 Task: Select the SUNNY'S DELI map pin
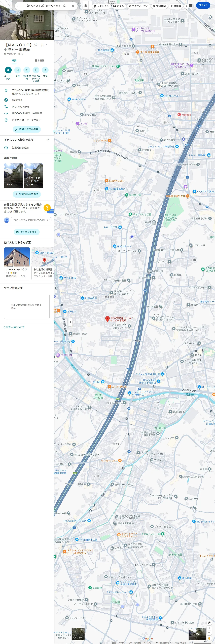[106, 181]
